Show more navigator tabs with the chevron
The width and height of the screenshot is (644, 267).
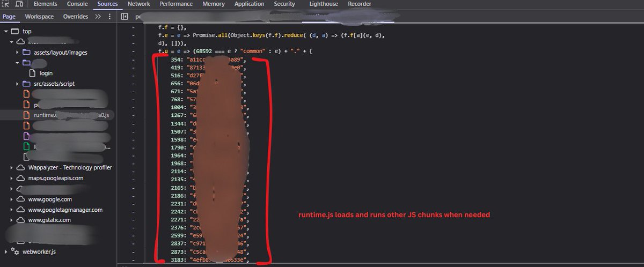pyautogui.click(x=98, y=17)
